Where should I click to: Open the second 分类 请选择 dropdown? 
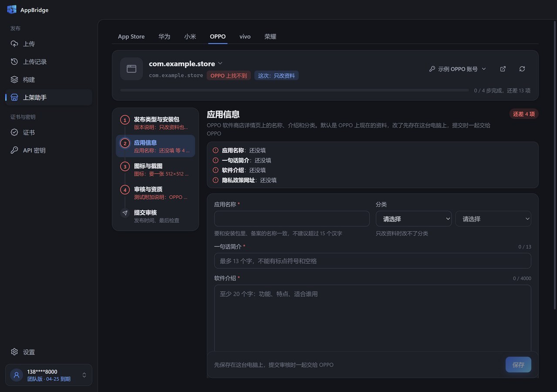click(493, 219)
